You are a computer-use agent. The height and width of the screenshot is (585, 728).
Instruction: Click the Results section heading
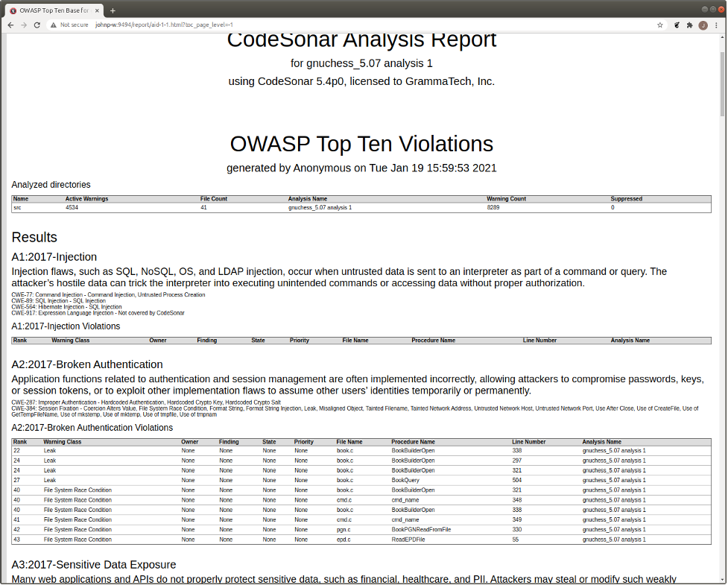[x=34, y=237]
